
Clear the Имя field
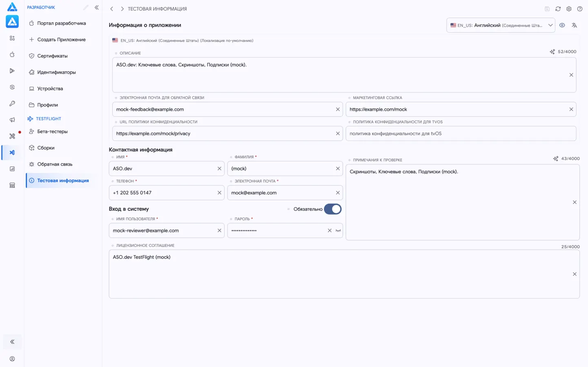219,168
